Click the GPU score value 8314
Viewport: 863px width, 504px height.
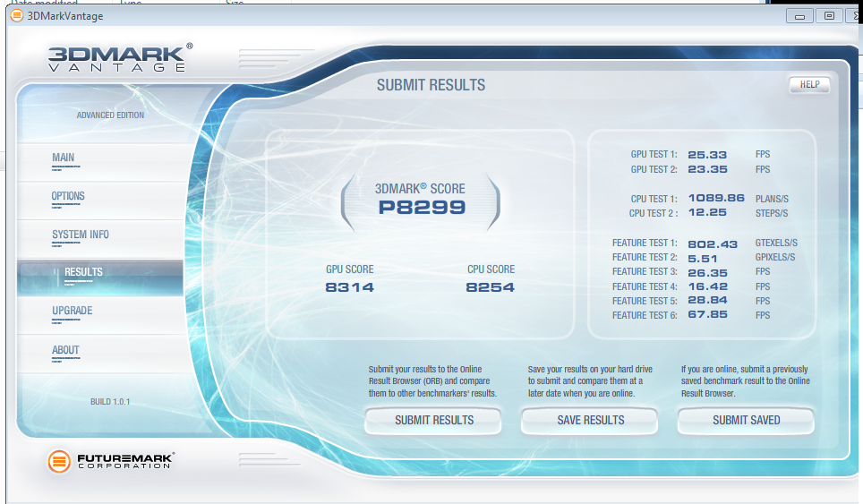(349, 287)
